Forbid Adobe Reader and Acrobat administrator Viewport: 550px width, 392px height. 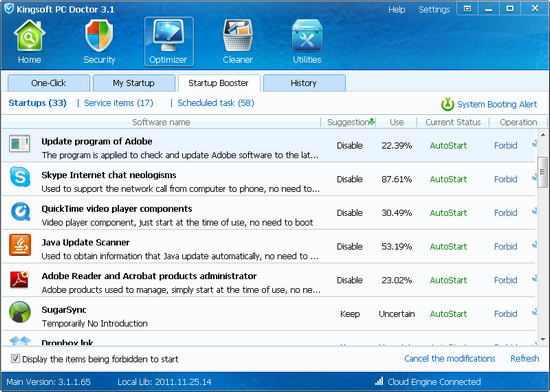click(506, 280)
